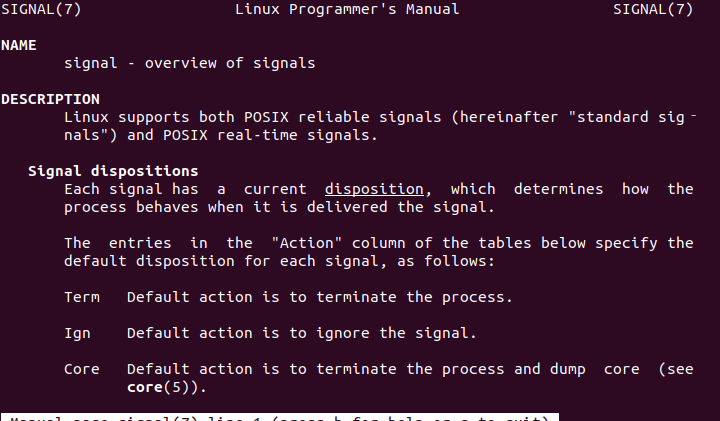The width and height of the screenshot is (720, 421).
Task: Click the "Ign" action label
Action: coord(77,333)
